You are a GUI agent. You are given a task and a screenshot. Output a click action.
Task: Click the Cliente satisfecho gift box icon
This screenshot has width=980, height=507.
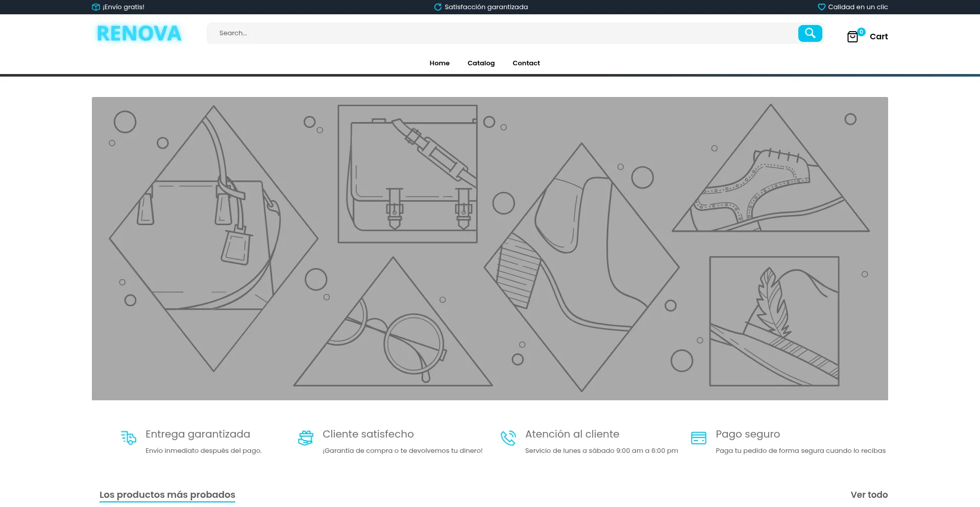point(306,438)
